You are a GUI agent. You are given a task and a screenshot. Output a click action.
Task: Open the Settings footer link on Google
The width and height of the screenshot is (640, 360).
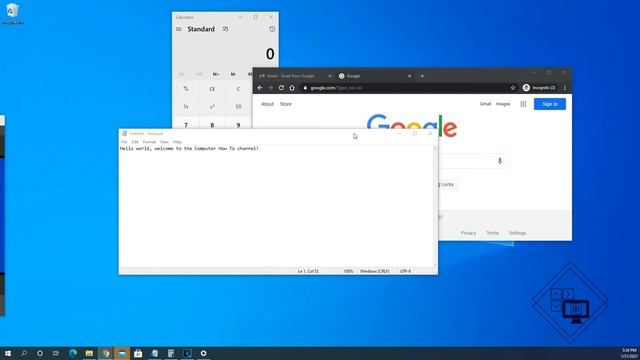pos(517,233)
